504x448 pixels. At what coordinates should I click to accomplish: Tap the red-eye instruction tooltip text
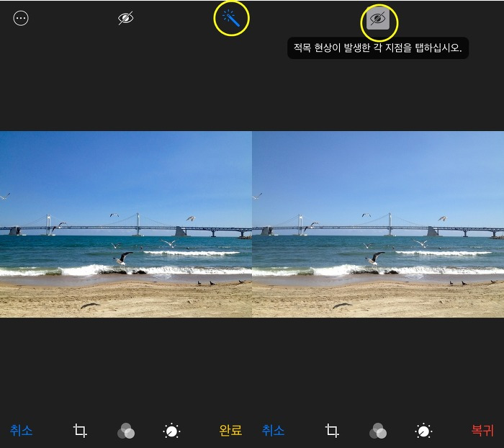(378, 48)
